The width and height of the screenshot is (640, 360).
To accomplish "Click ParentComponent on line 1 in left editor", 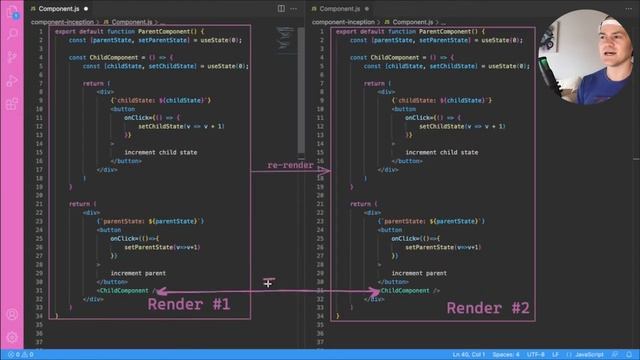I will click(x=164, y=31).
